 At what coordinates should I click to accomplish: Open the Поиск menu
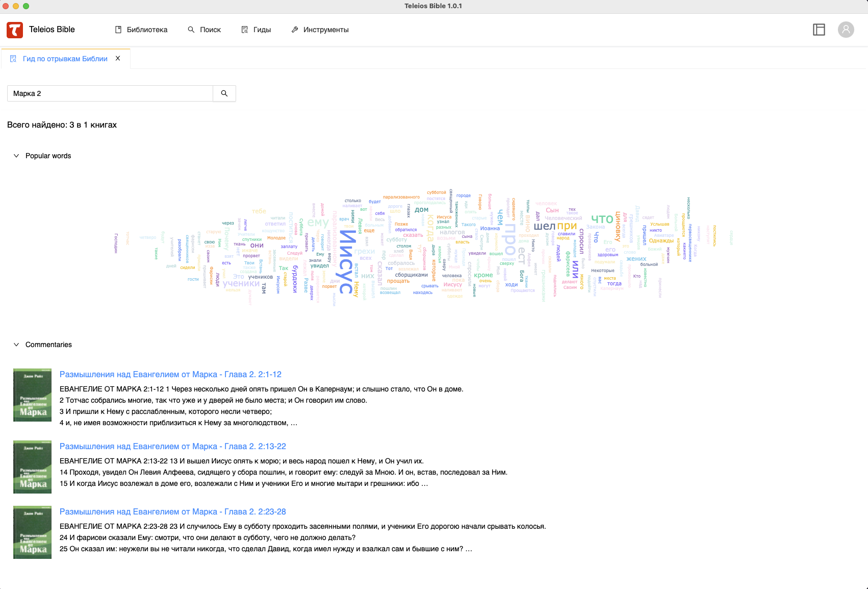[x=204, y=30]
